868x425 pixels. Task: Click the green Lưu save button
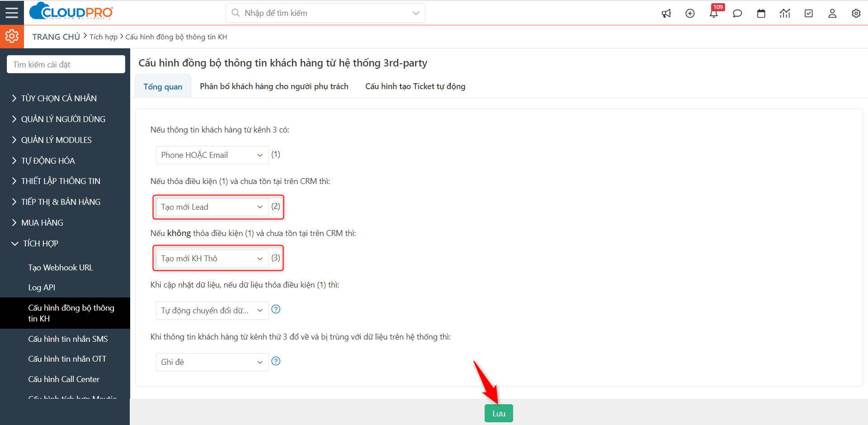pyautogui.click(x=499, y=413)
